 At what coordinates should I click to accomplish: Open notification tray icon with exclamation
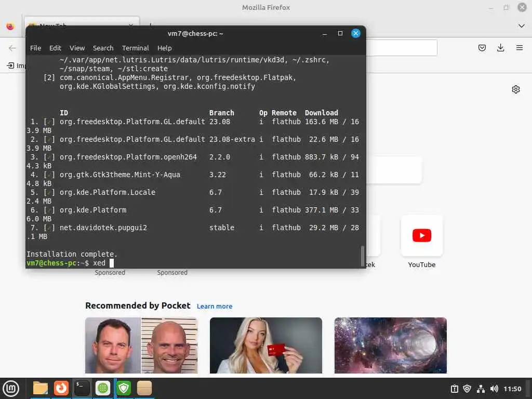click(454, 389)
